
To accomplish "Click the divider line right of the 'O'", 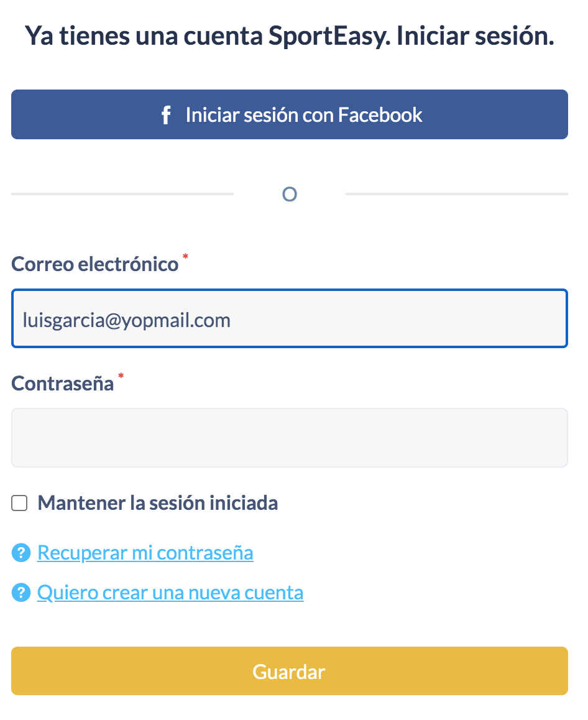I will pos(456,194).
